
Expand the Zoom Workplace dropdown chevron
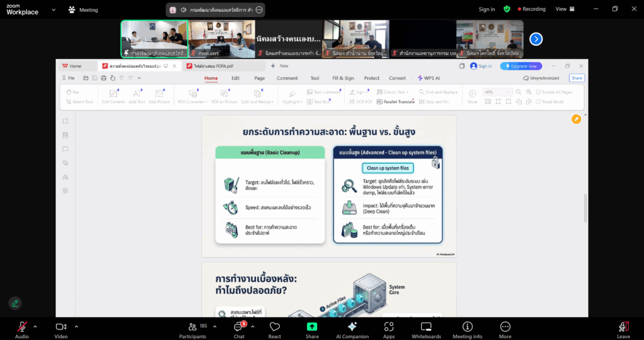(x=53, y=10)
